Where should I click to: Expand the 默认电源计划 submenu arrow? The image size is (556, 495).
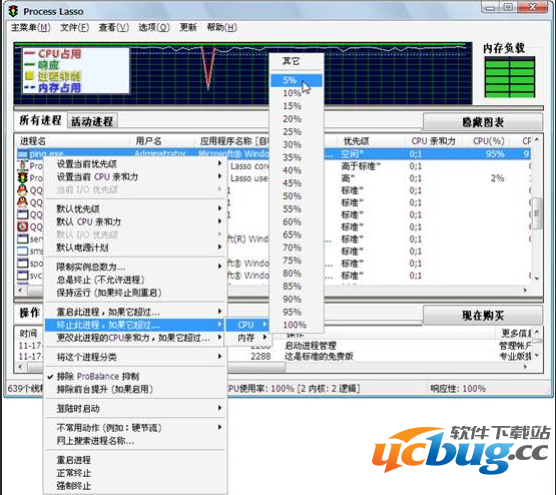click(x=220, y=247)
